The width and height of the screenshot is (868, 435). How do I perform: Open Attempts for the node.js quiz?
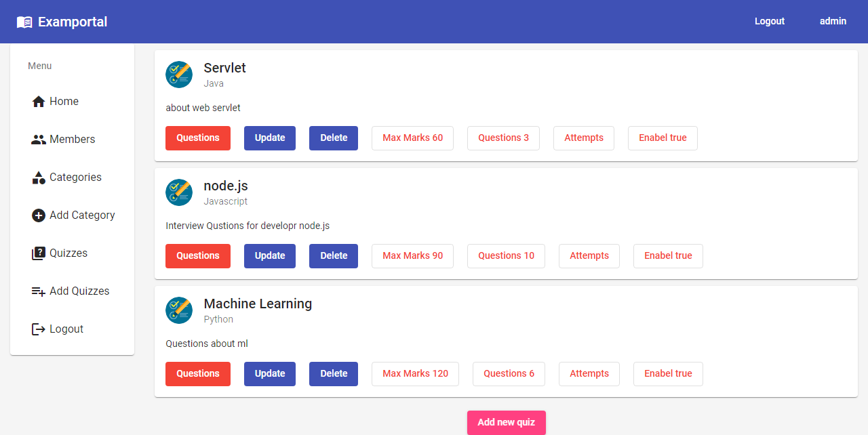pyautogui.click(x=589, y=255)
